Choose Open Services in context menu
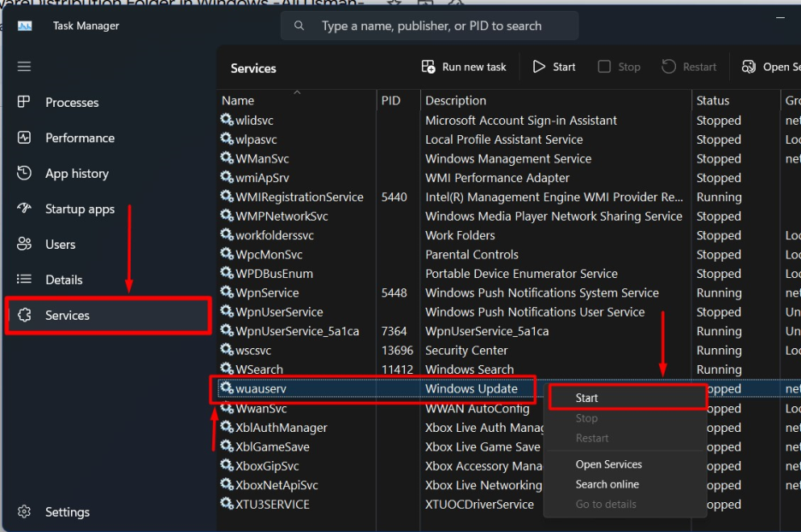801x532 pixels. point(608,464)
